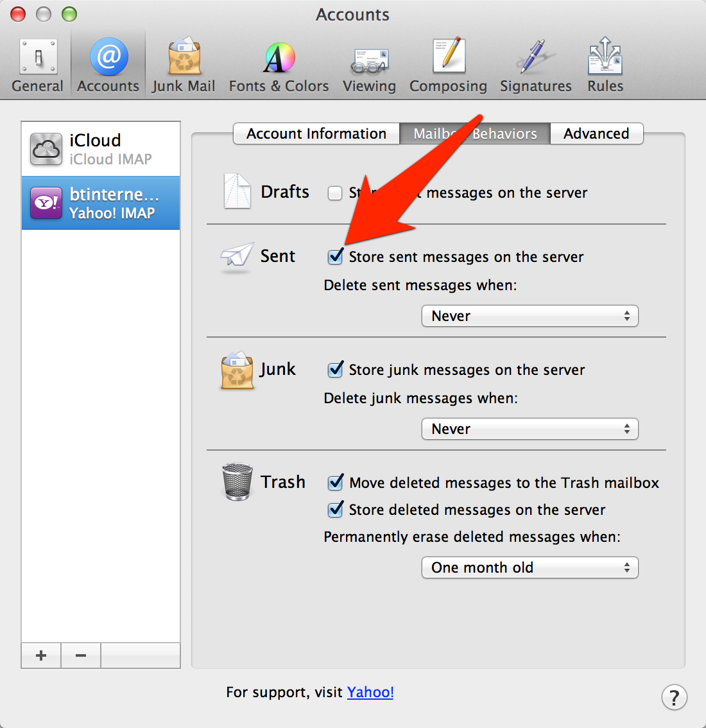This screenshot has width=706, height=728.
Task: Open Junk Mail preferences
Action: 184,65
